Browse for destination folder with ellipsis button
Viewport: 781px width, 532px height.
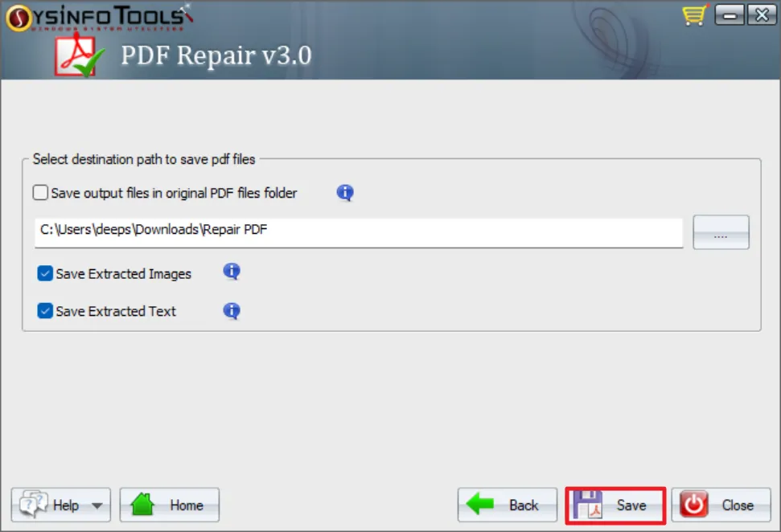click(721, 232)
